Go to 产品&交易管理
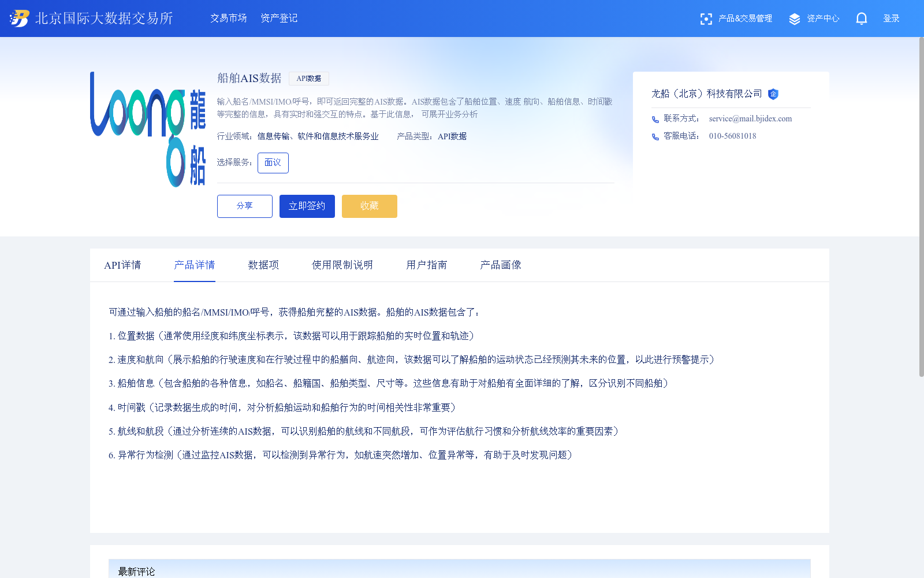Image resolution: width=924 pixels, height=578 pixels. click(x=745, y=18)
